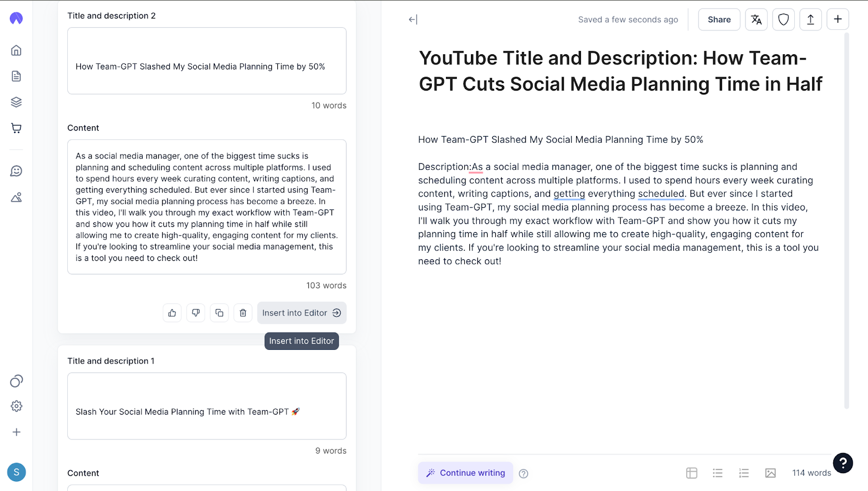
Task: Open the black help chat bubble
Action: [x=843, y=463]
